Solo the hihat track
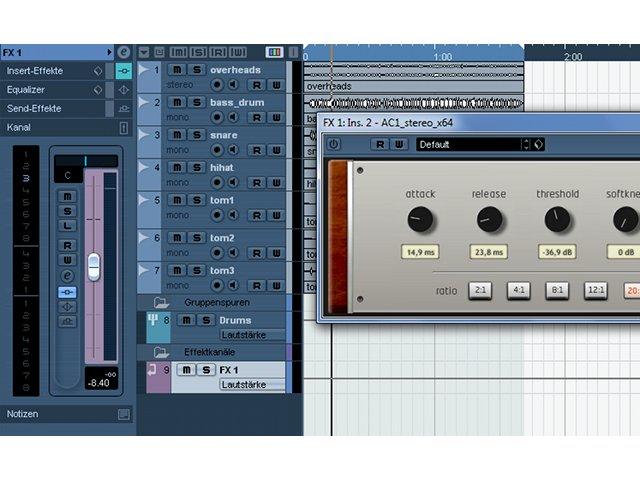 click(197, 168)
